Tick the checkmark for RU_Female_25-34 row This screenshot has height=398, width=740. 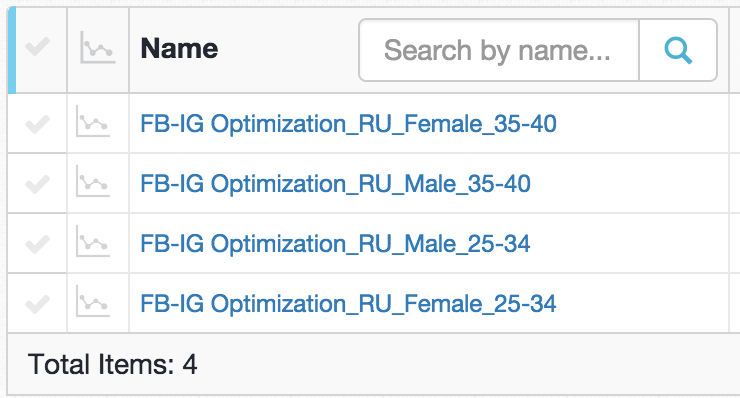click(x=37, y=304)
